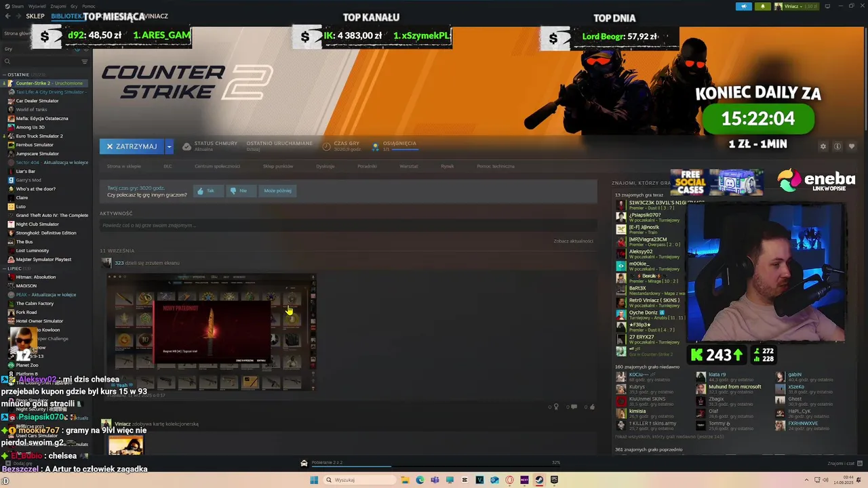Open the Znajomi menu
The width and height of the screenshot is (868, 488).
coord(58,6)
